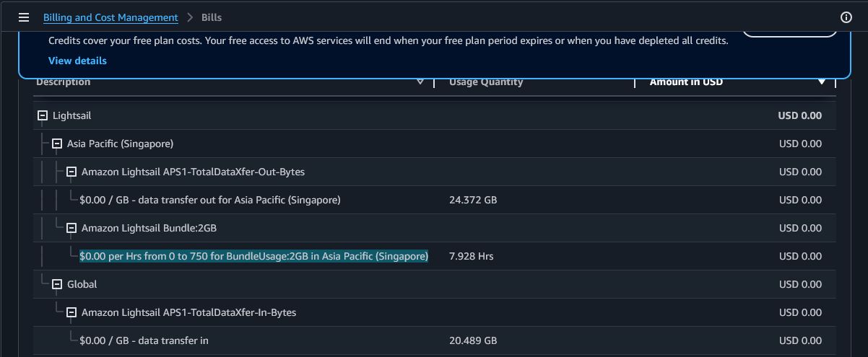Viewport: 868px width, 357px height.
Task: Collapse Amazon Lightsail Bundle:2GB group
Action: 71,228
